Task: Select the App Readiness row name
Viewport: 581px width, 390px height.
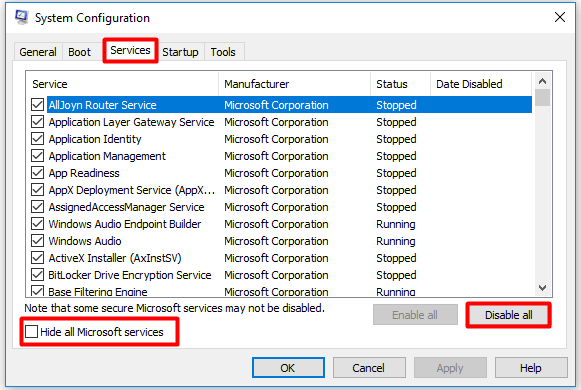Action: [x=84, y=173]
